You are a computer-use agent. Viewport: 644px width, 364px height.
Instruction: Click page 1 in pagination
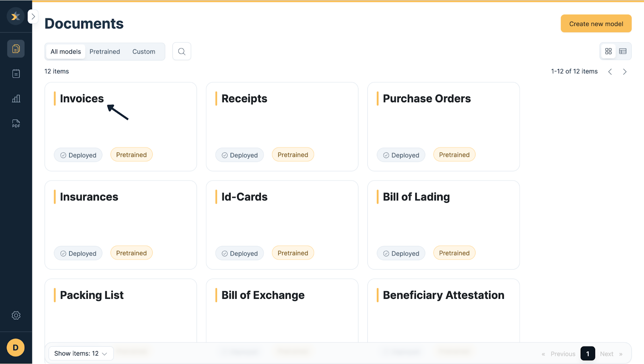pos(588,354)
